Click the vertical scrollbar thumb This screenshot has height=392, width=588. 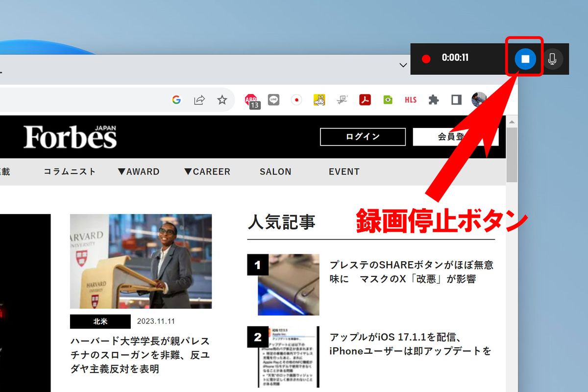pos(512,155)
